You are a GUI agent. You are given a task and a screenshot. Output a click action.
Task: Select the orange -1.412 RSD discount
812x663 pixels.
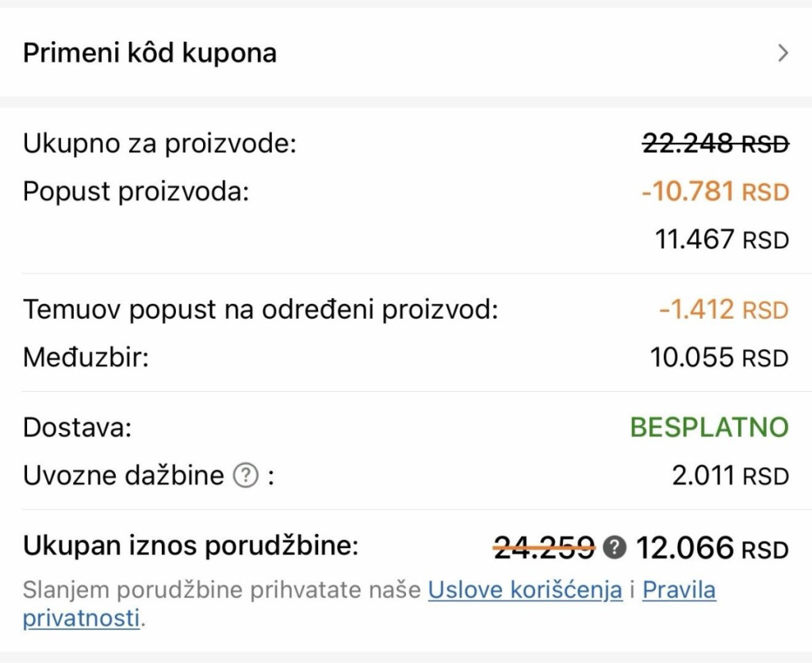(x=724, y=310)
